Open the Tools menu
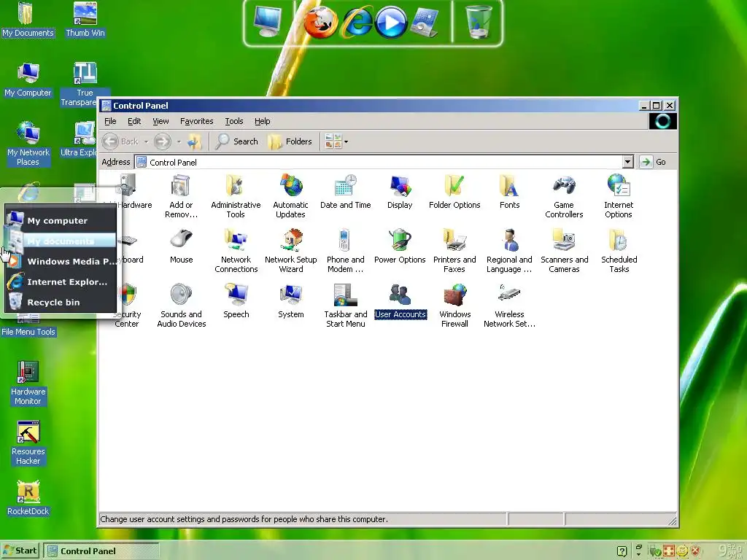Screen dimensions: 747x560 point(234,122)
